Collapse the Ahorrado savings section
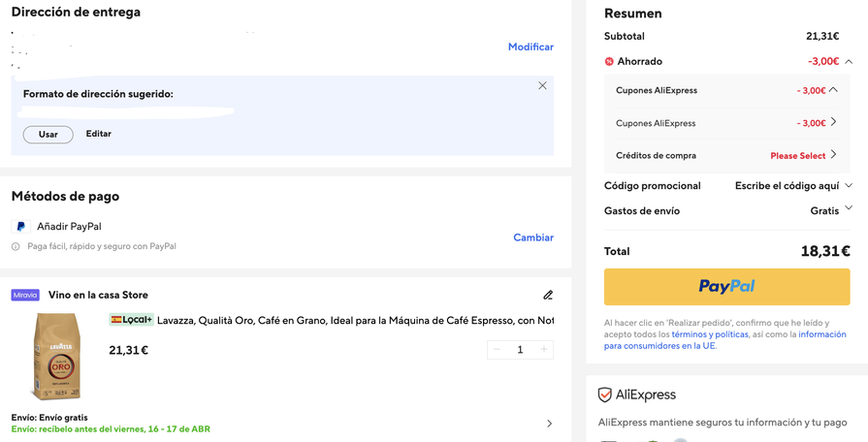This screenshot has width=868, height=442. 849,61
